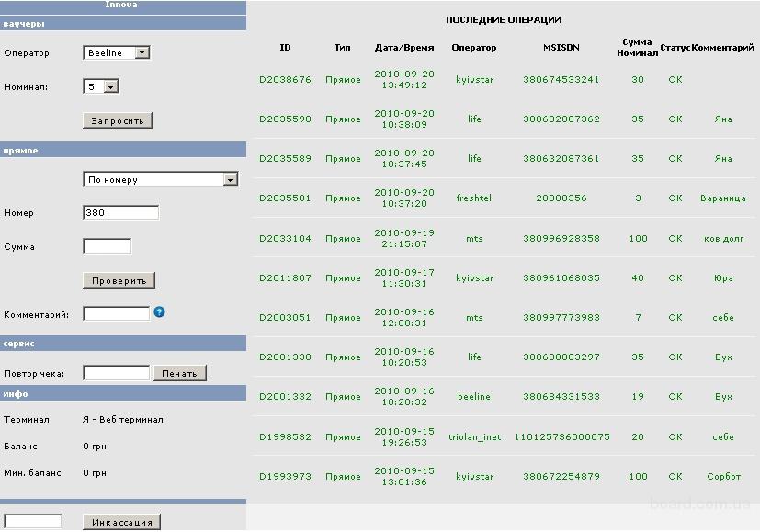Image resolution: width=760 pixels, height=532 pixels.
Task: Select the прямое section header
Action: coord(123,150)
